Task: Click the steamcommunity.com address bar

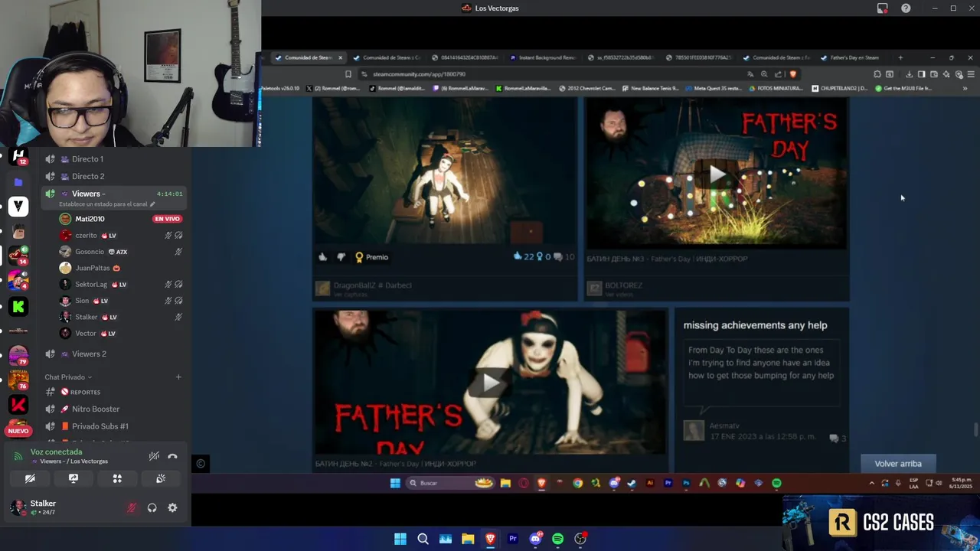Action: tap(551, 74)
